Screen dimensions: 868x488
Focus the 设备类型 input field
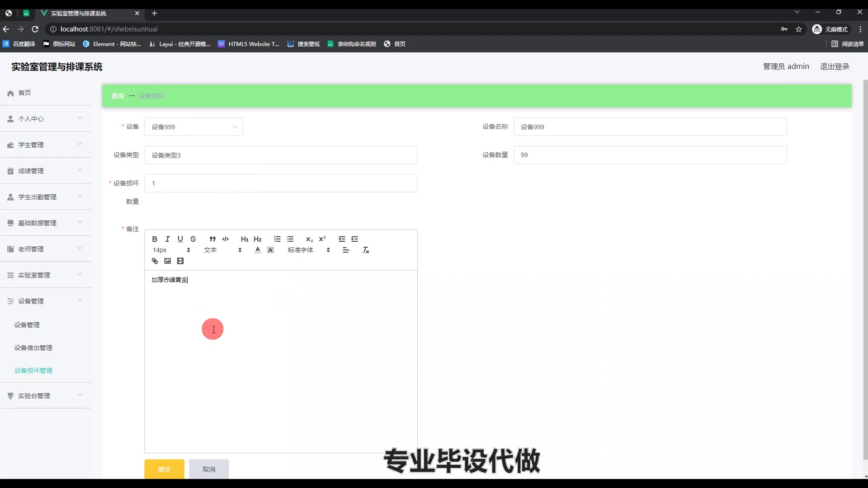pos(281,155)
